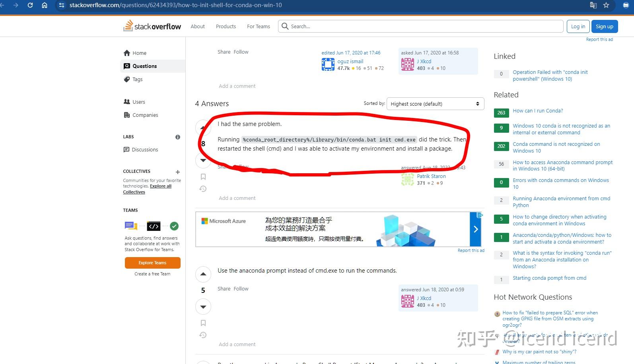Click J Xkcd's avatar on asked card

408,64
